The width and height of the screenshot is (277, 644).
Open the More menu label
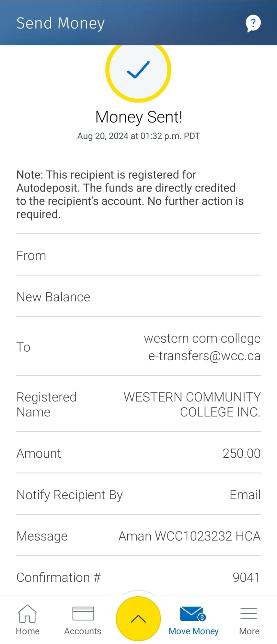249,631
